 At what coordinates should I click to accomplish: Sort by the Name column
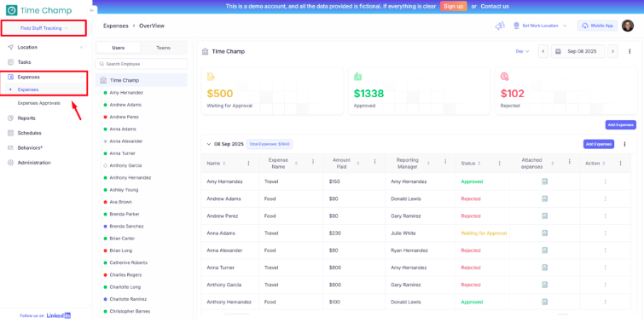[x=223, y=164]
